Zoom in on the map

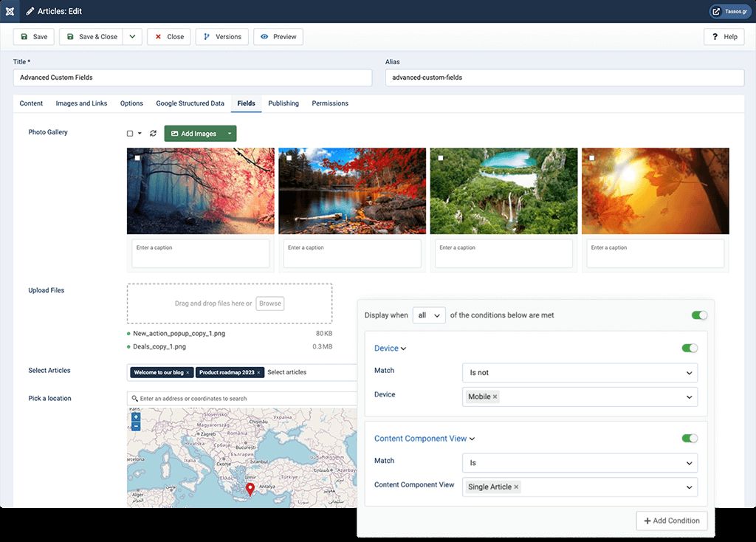coord(136,416)
